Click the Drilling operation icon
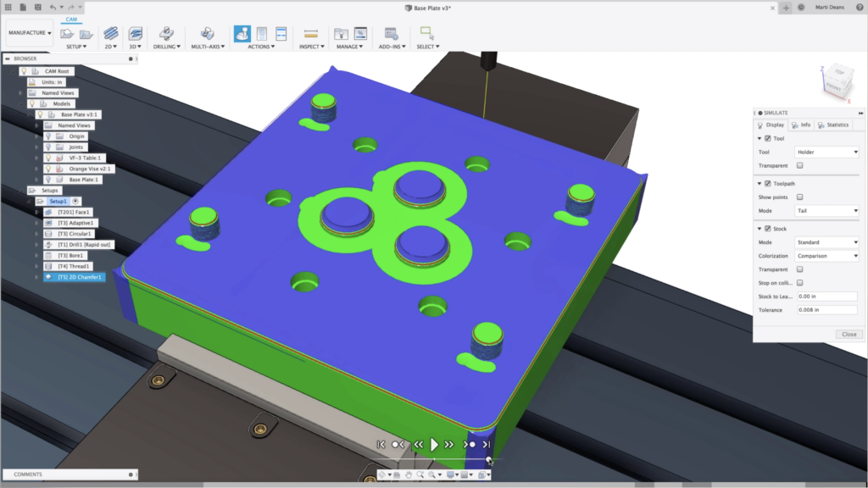The height and width of the screenshot is (488, 868). 166,33
